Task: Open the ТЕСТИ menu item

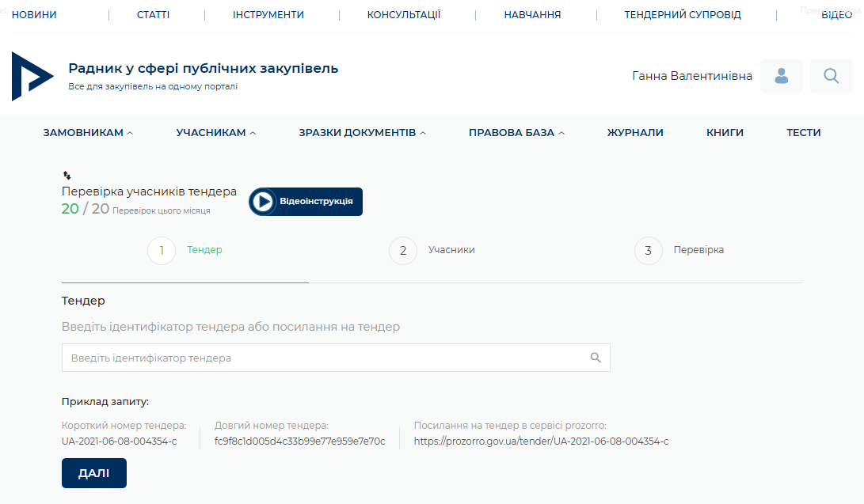Action: 803,133
